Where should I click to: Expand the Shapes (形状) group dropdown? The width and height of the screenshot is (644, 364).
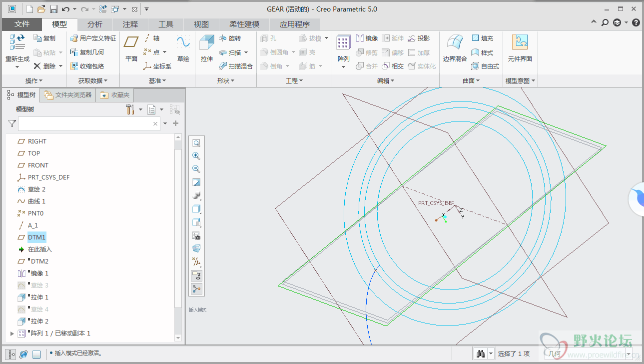tap(226, 80)
